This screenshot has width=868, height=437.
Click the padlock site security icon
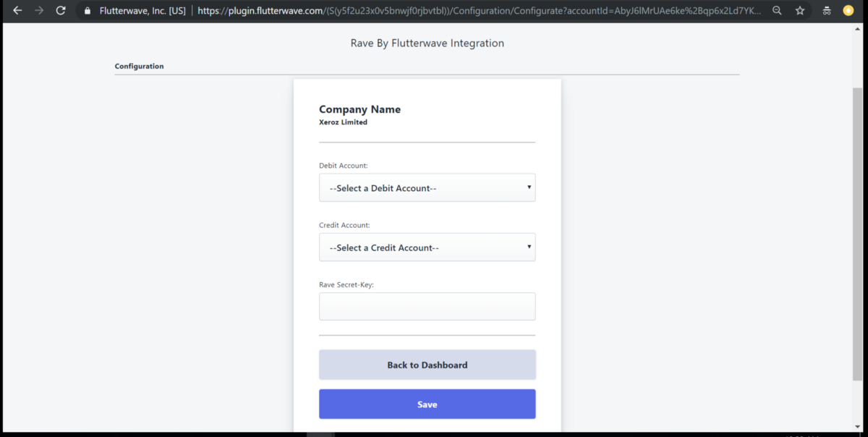click(88, 11)
